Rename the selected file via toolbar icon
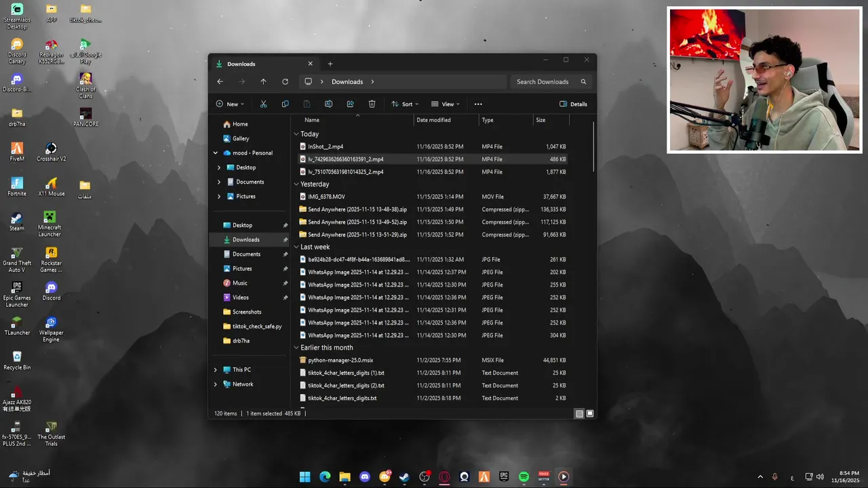Screen dimensions: 868x488 [328, 104]
